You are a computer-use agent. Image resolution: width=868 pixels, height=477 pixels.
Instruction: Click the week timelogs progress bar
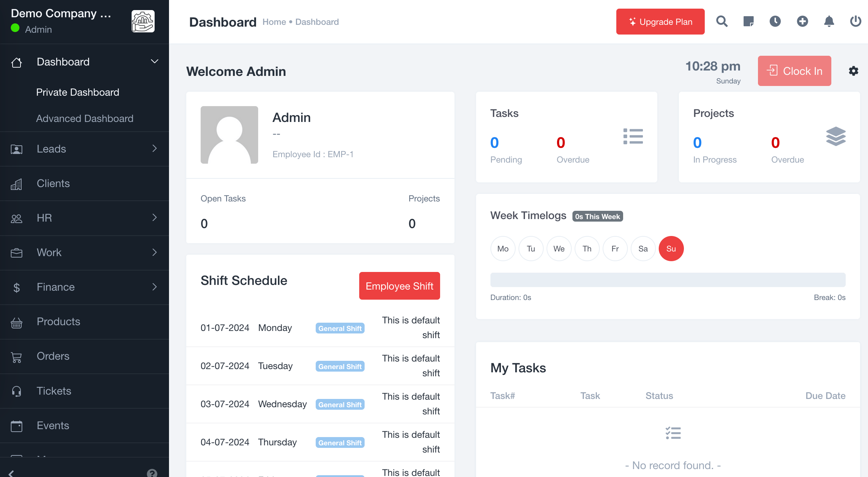coord(668,280)
